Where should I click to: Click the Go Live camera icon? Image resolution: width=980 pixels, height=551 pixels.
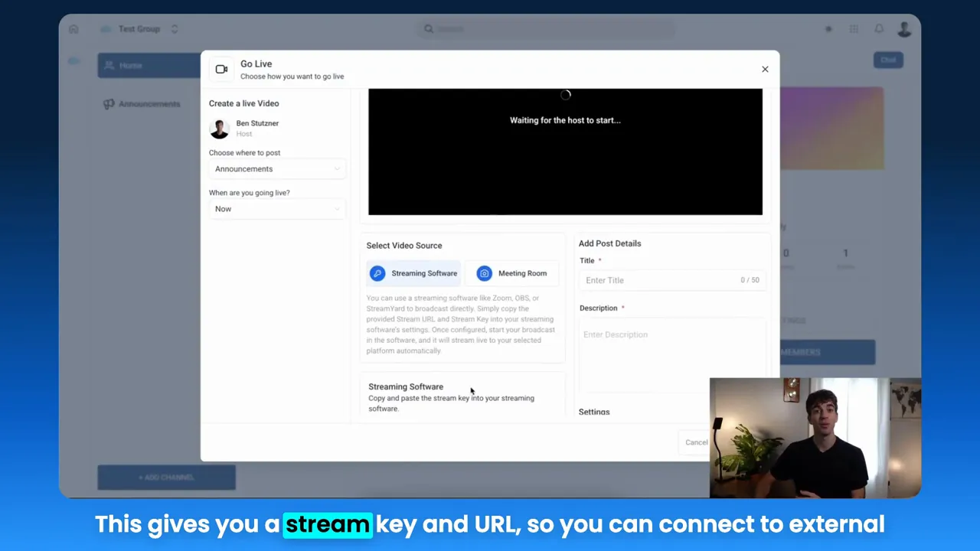coord(221,68)
